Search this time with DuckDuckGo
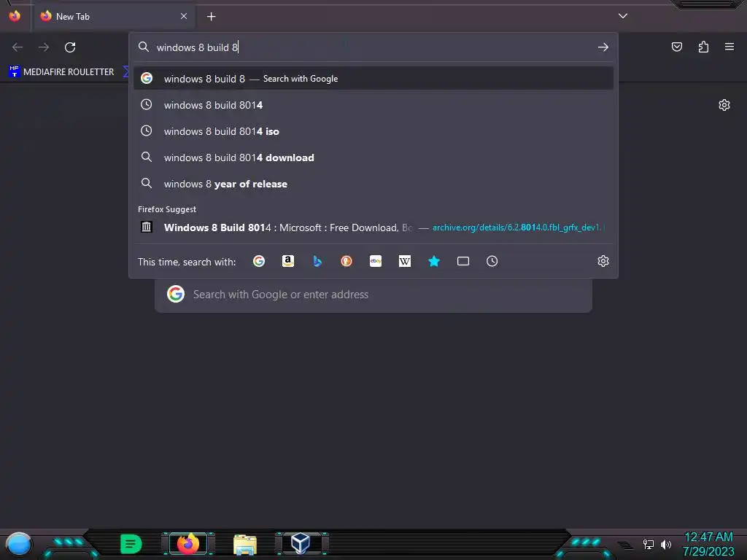 click(x=347, y=261)
